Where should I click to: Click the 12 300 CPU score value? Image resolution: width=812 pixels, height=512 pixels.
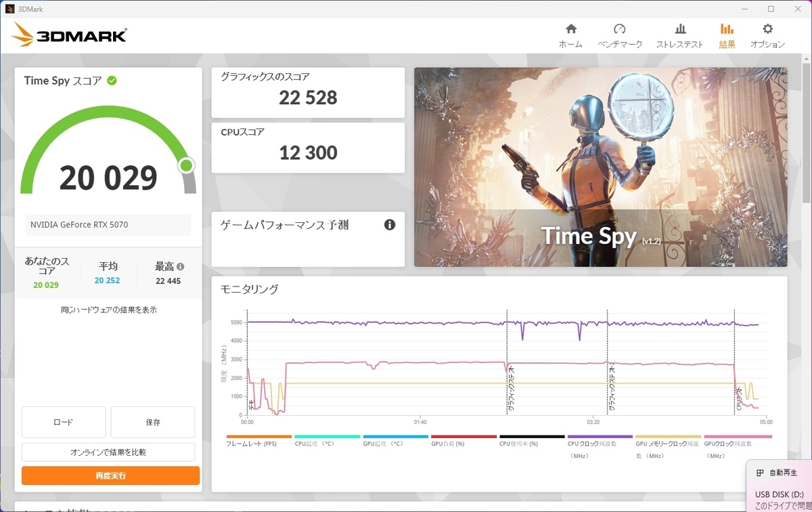point(308,153)
